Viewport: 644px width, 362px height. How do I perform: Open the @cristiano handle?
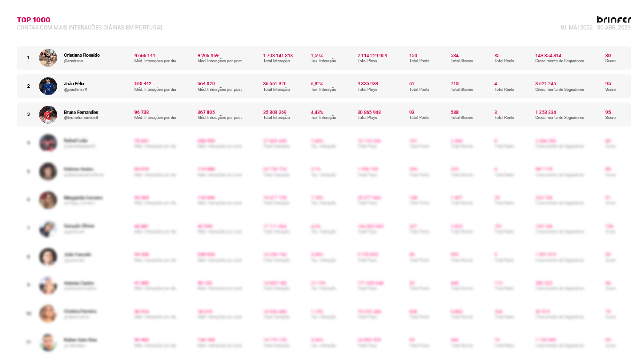[x=73, y=61]
